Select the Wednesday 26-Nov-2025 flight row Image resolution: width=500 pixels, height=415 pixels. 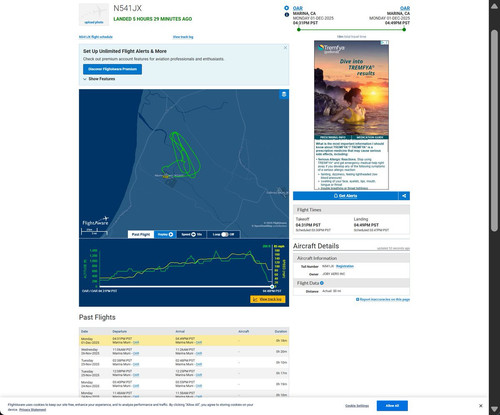(184, 351)
